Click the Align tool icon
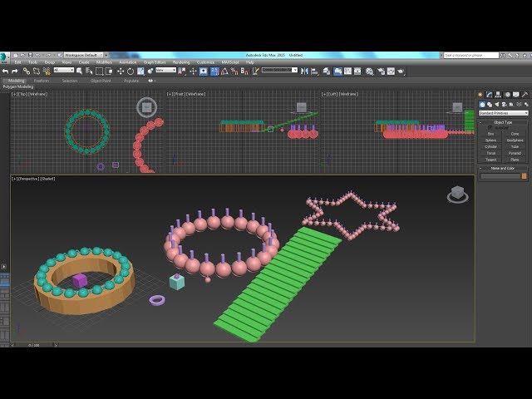 [x=314, y=71]
